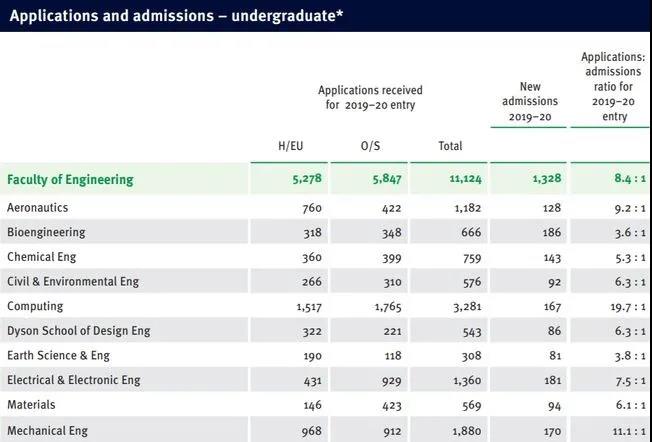Select the Faculty of Engineering row label

70,180
